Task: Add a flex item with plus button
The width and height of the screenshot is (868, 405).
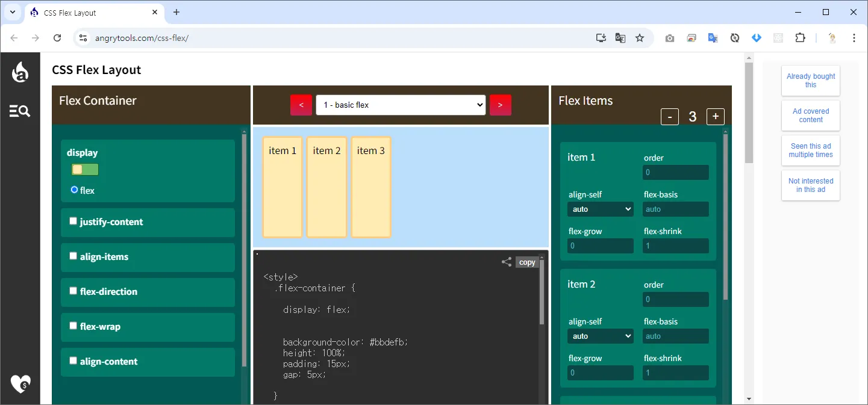Action: pyautogui.click(x=716, y=117)
